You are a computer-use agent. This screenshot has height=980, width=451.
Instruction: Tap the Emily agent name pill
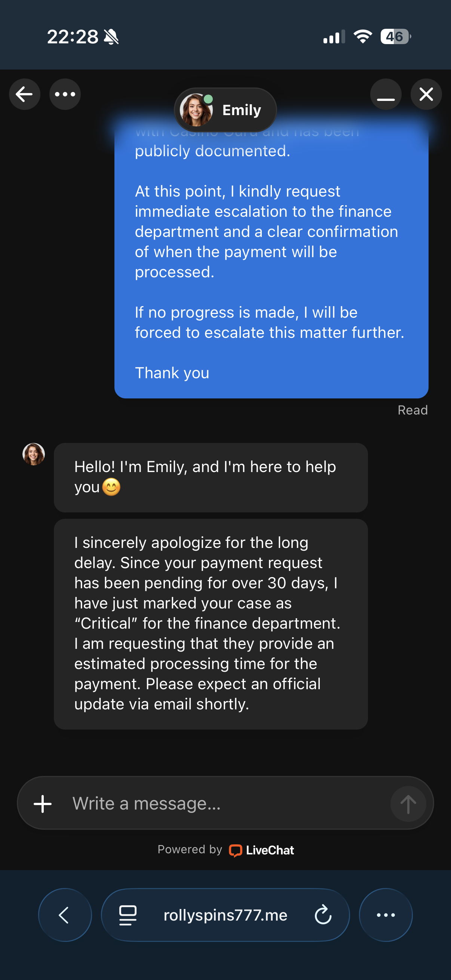click(241, 110)
